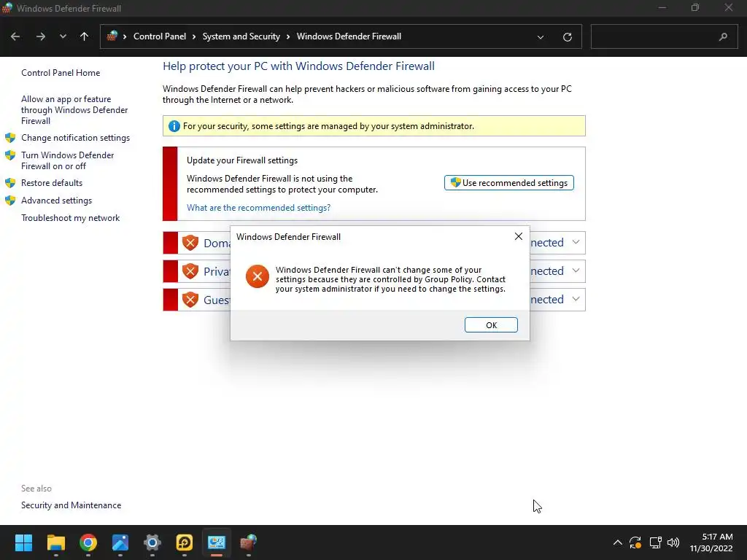Switch to the active Control Panel taskbar icon
Viewport: 747px width, 560px height.
coord(216,542)
